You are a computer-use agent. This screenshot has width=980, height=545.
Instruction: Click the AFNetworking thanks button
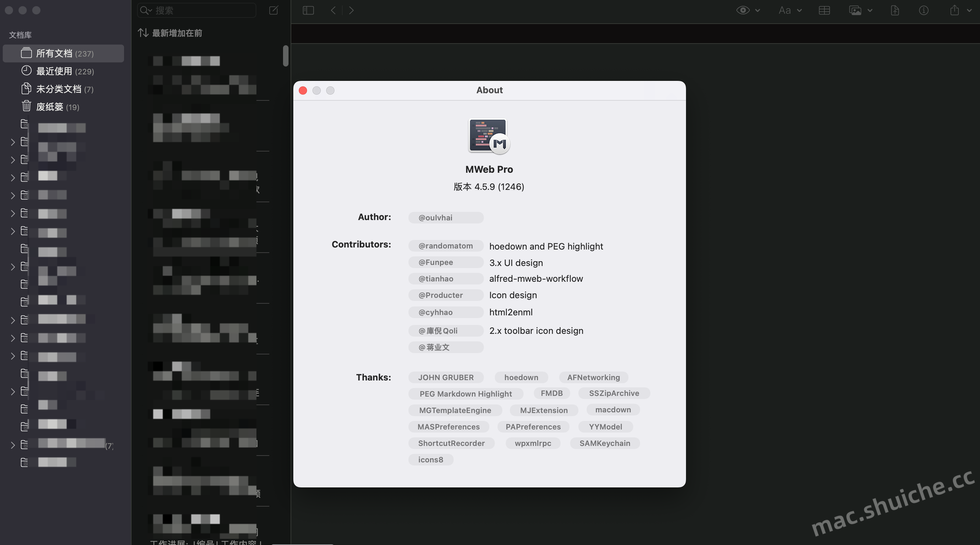pos(593,377)
